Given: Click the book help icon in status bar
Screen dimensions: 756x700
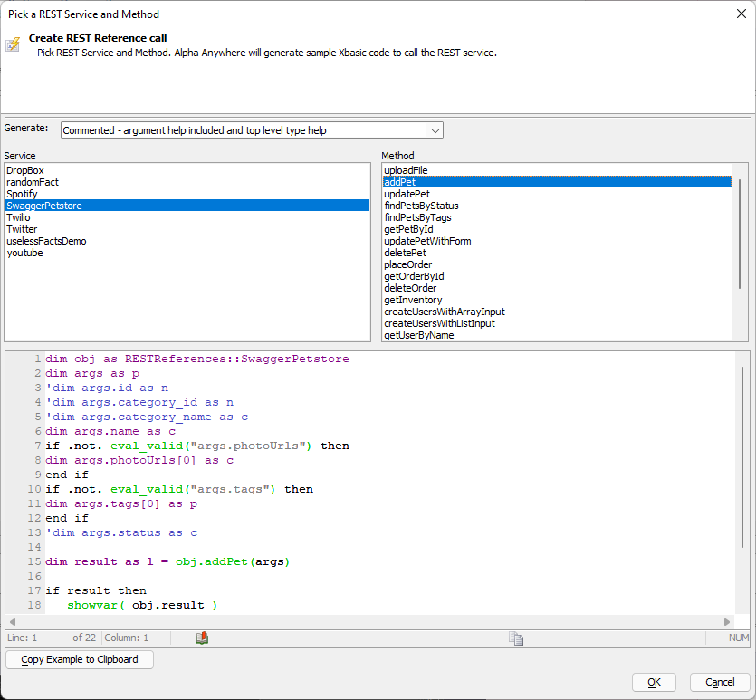Looking at the screenshot, I should click(202, 638).
